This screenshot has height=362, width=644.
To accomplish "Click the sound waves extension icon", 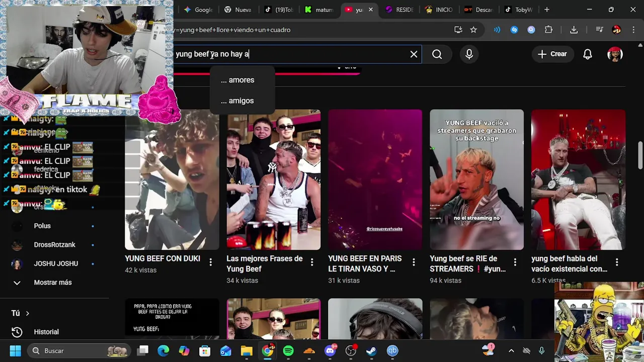I will pos(497,30).
